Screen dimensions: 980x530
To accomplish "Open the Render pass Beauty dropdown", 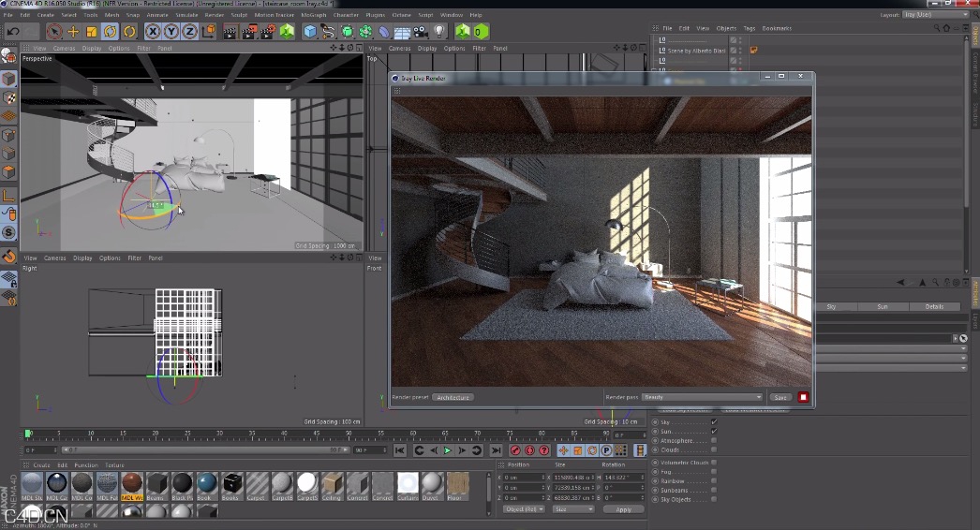I will click(703, 397).
